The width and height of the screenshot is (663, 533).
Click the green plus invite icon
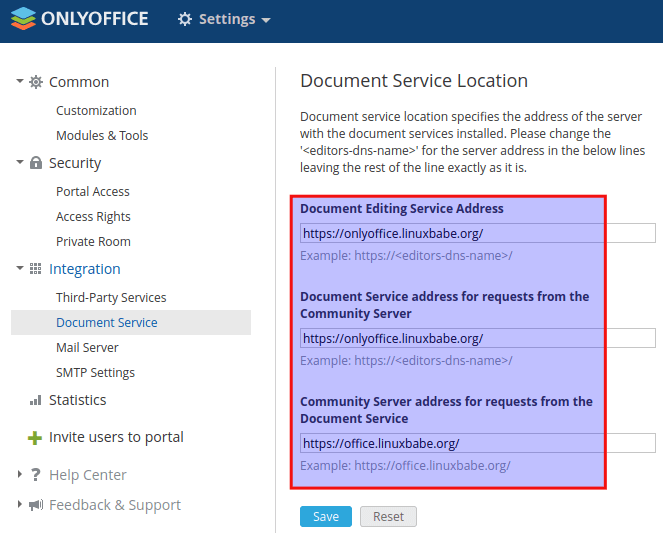pyautogui.click(x=35, y=438)
